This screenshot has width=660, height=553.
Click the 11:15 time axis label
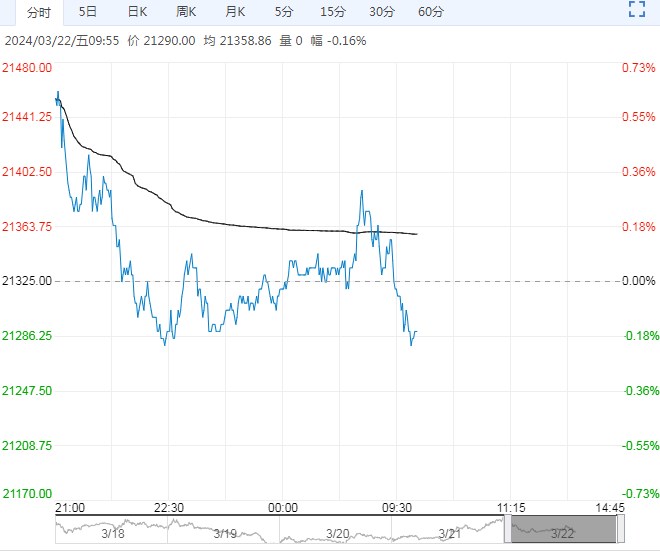(x=511, y=508)
